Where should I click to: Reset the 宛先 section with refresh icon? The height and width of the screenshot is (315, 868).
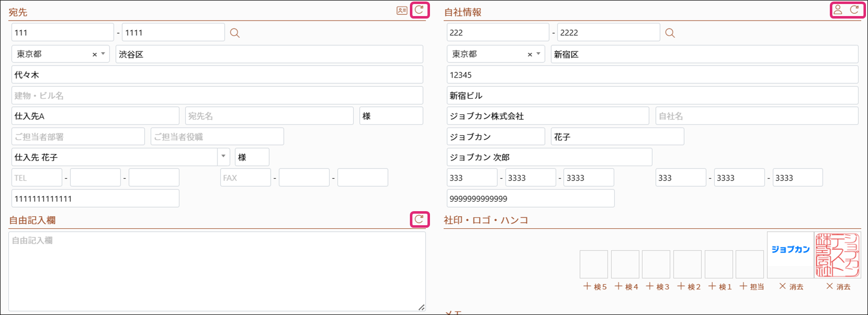pyautogui.click(x=419, y=10)
